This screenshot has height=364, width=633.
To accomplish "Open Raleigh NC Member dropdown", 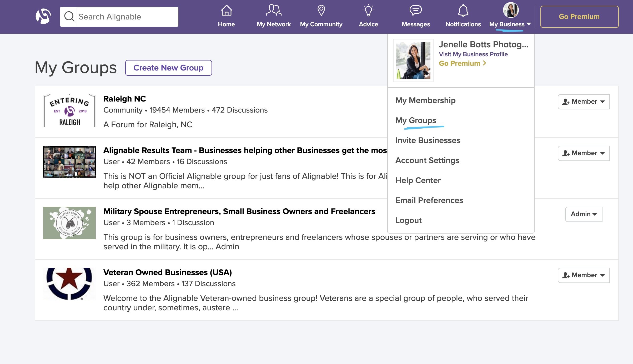I will coord(584,102).
